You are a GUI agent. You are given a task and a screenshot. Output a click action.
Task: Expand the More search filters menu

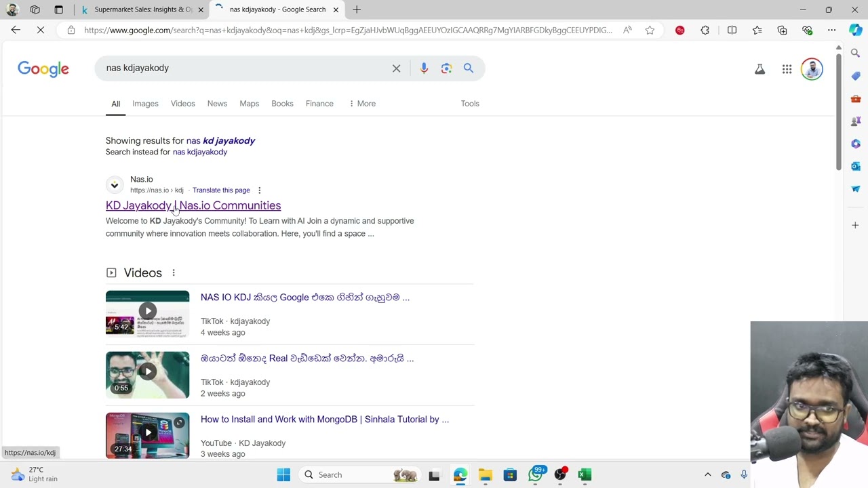[x=362, y=104]
